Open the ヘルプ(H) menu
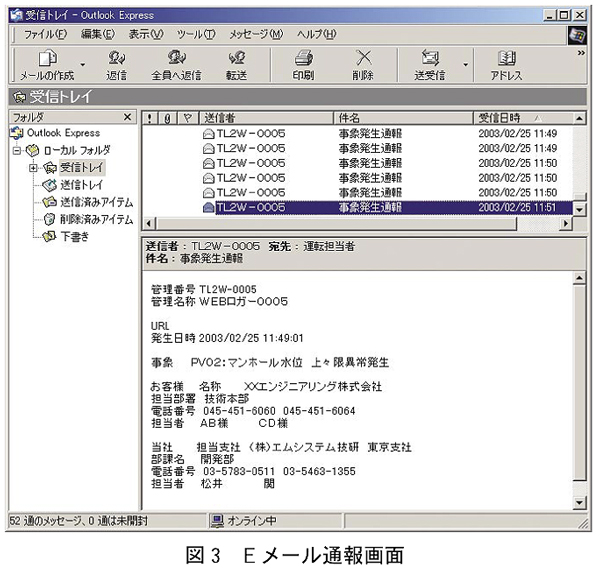The image size is (600, 571). pos(316,34)
